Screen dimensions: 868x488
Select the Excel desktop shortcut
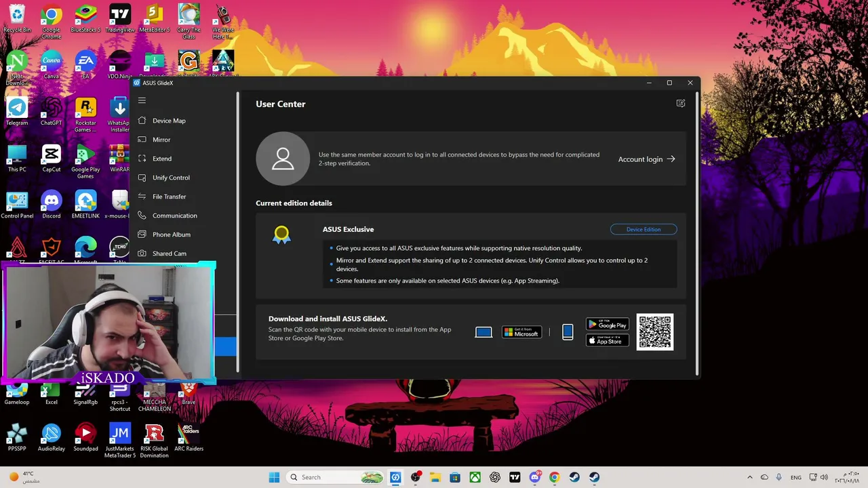coord(52,394)
